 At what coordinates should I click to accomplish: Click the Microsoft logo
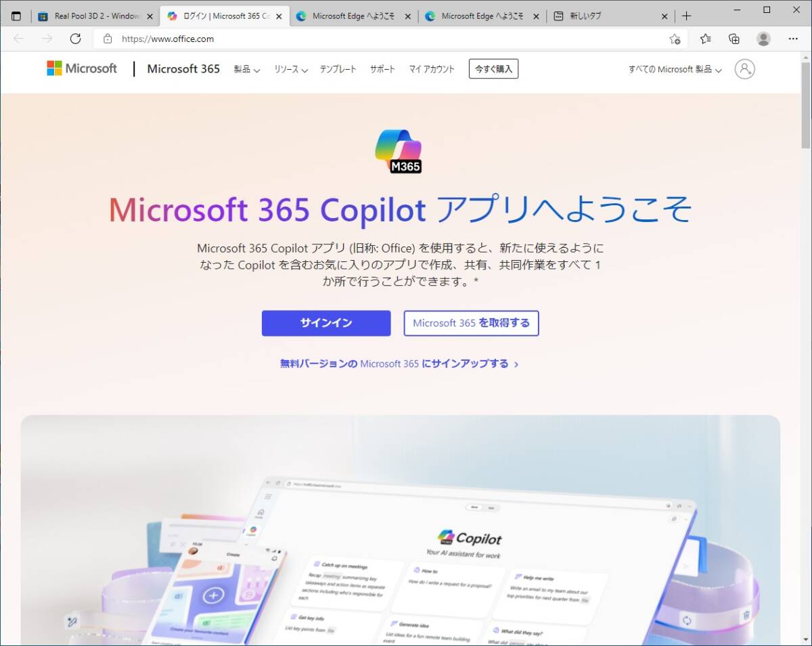tap(82, 68)
